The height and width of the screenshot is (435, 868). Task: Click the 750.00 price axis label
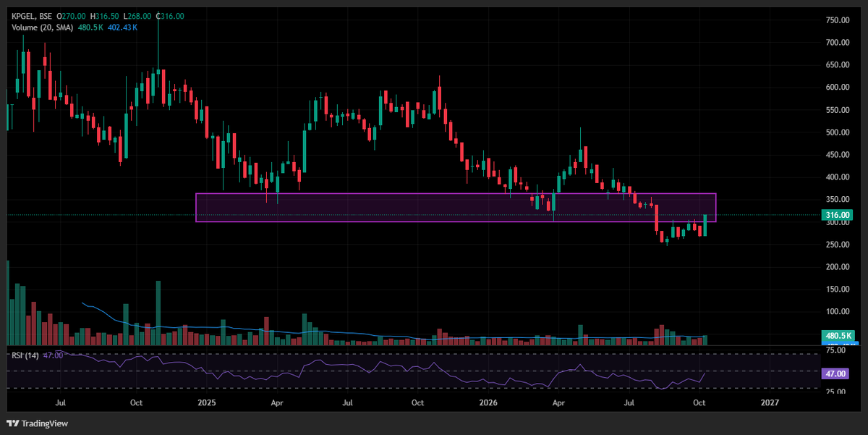tap(838, 20)
